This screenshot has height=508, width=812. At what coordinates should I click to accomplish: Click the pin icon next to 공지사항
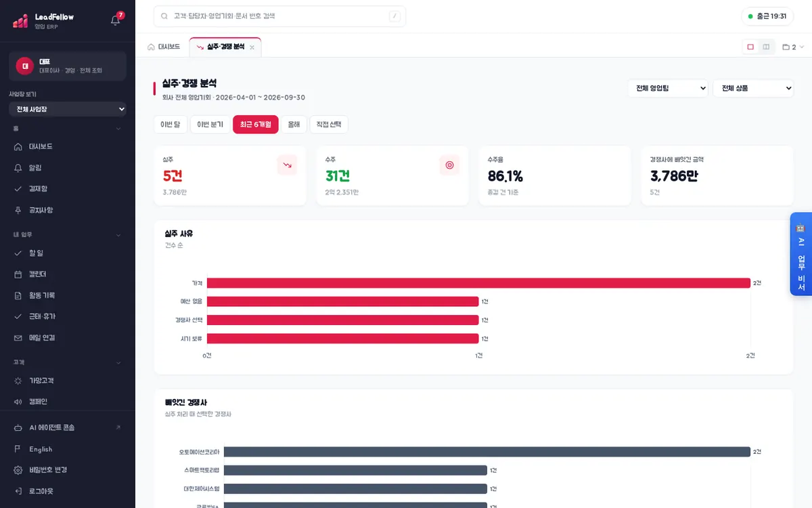click(x=18, y=210)
